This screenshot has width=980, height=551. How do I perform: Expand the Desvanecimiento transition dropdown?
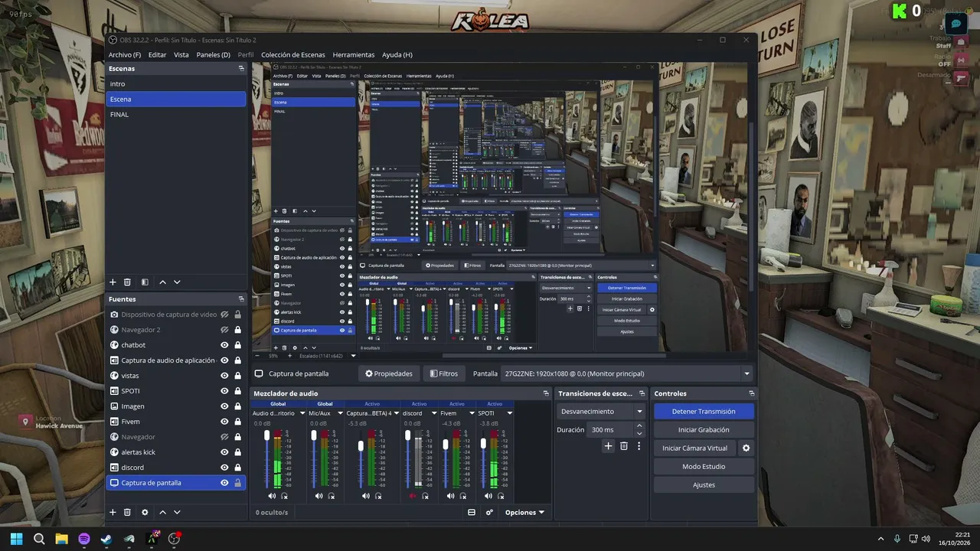pos(602,411)
